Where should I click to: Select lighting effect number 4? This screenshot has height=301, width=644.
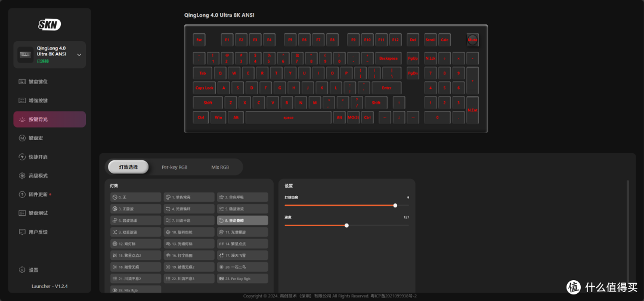(x=189, y=209)
